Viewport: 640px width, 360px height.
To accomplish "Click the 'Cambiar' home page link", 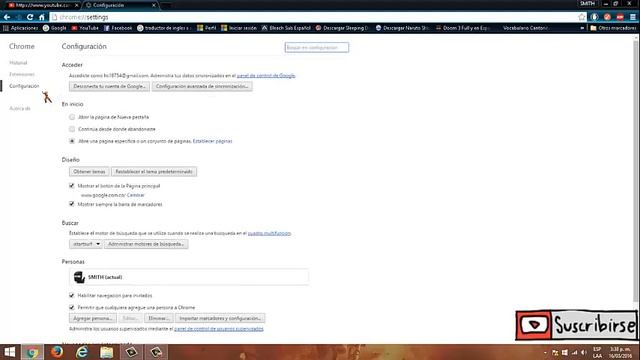I will (136, 195).
